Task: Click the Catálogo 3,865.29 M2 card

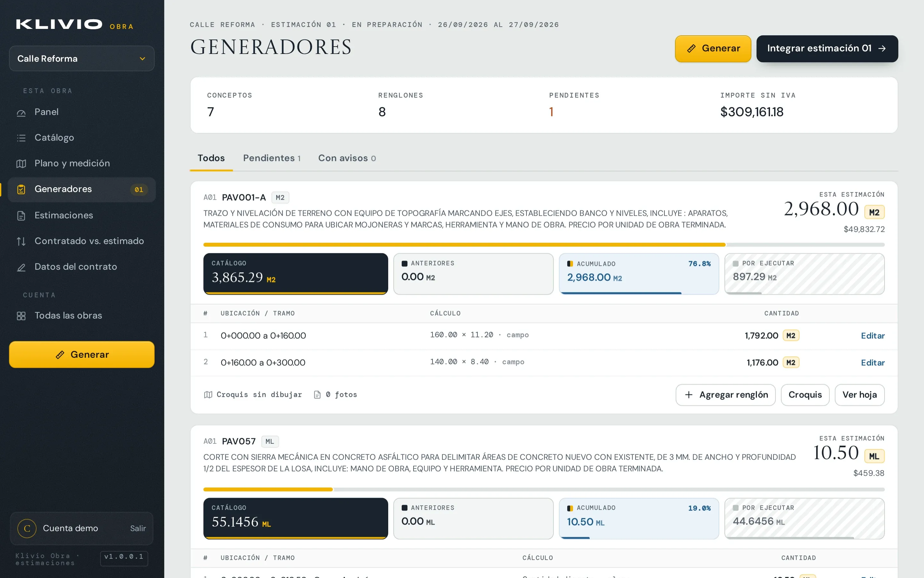Action: coord(295,274)
